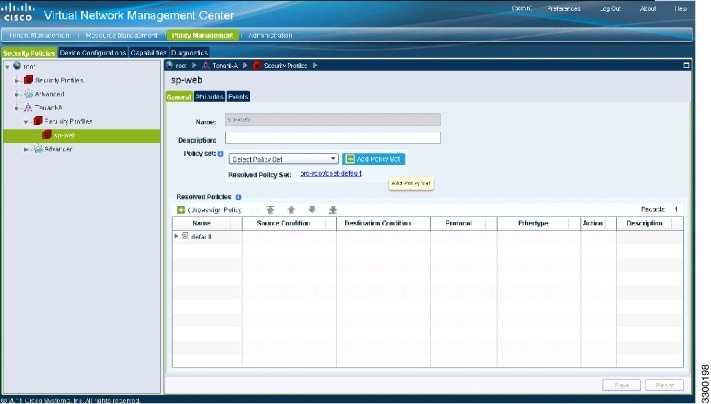Click the Tenant-A org icon in tree
The height and width of the screenshot is (404, 711).
pyautogui.click(x=28, y=107)
